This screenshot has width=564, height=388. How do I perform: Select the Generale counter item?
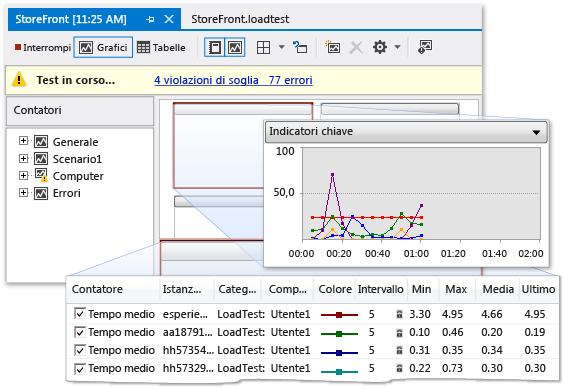click(75, 142)
